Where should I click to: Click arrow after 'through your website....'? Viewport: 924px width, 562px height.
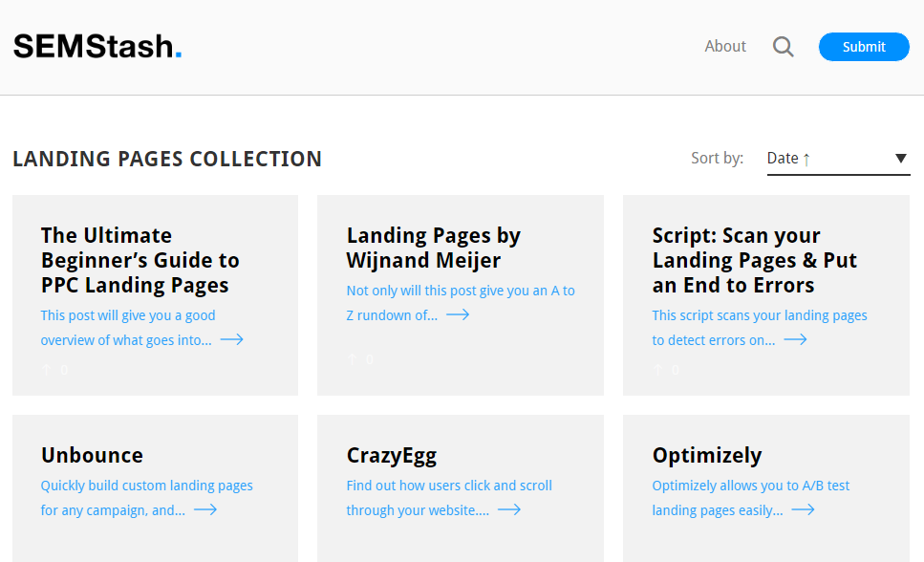(x=509, y=509)
